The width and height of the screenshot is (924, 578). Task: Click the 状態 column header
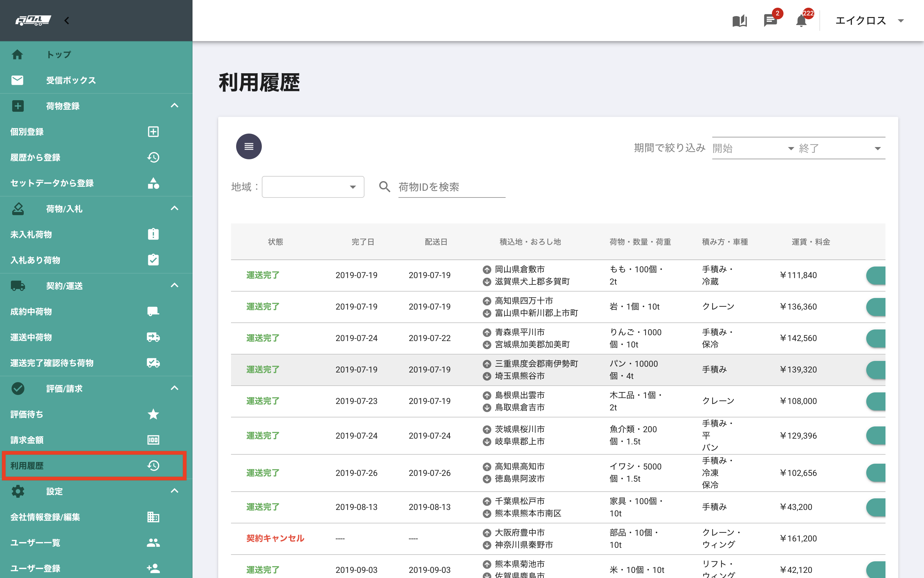coord(275,241)
